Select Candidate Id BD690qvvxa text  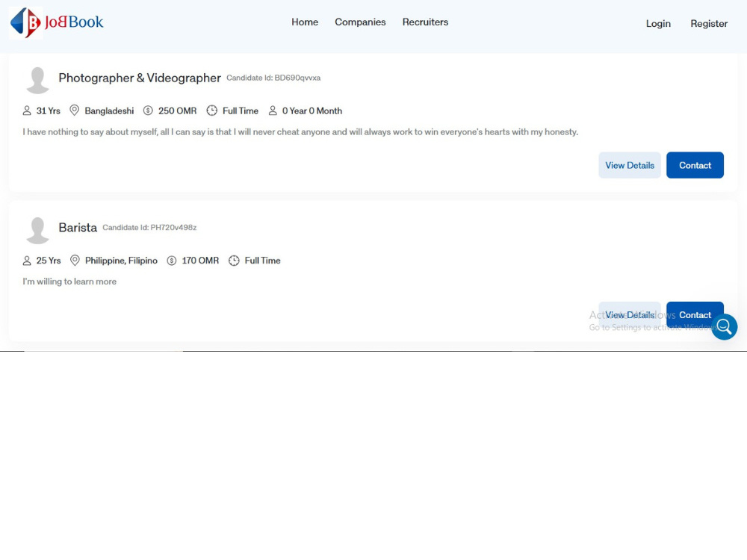coord(273,78)
